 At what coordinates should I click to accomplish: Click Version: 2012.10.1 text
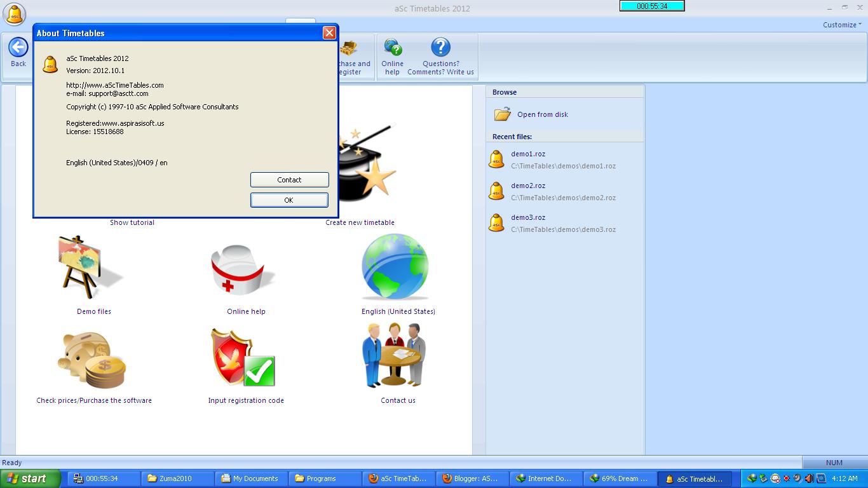(95, 71)
